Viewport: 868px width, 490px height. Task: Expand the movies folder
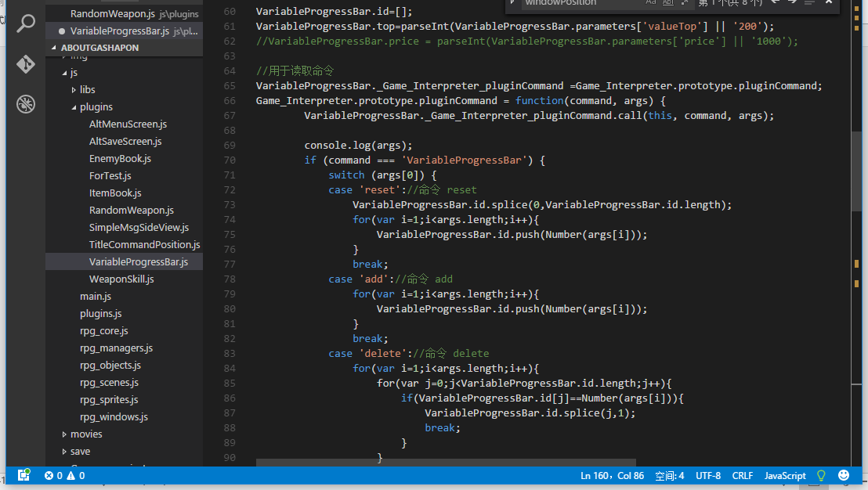point(64,434)
